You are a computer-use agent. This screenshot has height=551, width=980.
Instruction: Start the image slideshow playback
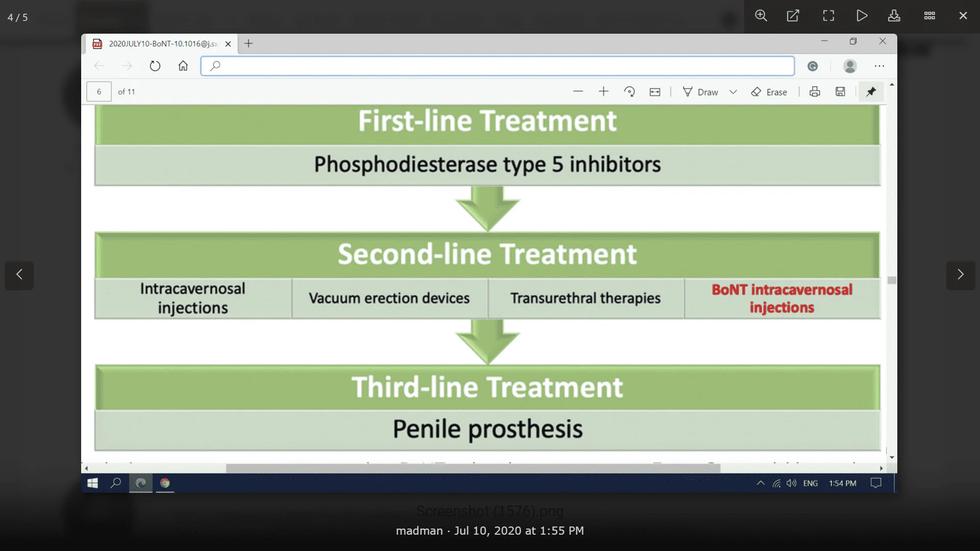[x=862, y=16]
